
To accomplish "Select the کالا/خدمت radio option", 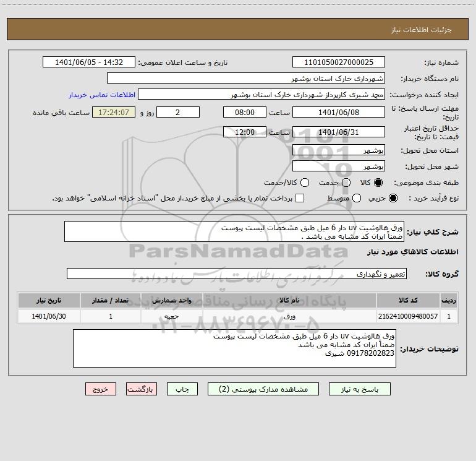I will tap(305, 183).
